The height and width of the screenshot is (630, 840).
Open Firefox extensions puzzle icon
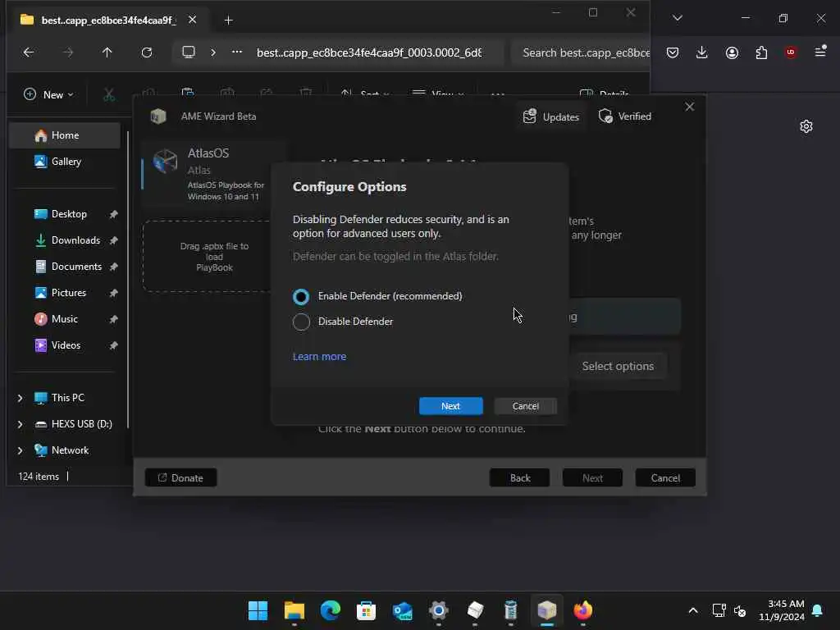761,52
